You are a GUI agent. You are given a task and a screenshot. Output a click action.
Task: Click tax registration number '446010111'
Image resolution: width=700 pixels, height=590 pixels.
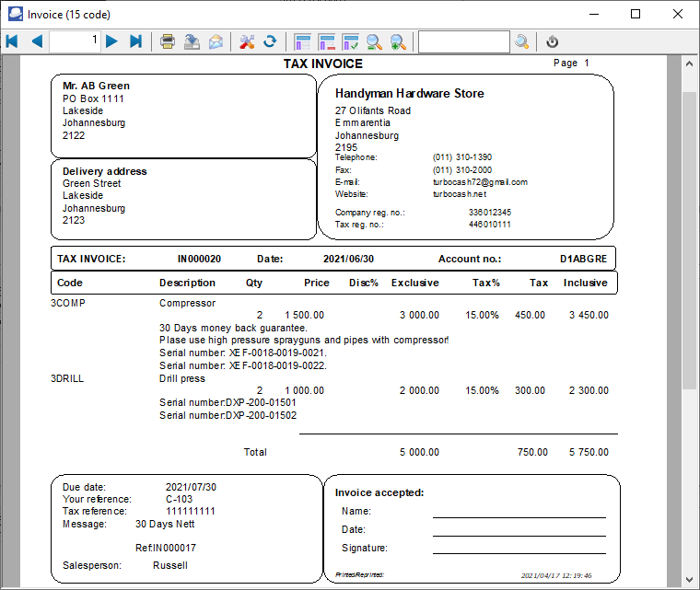point(490,225)
